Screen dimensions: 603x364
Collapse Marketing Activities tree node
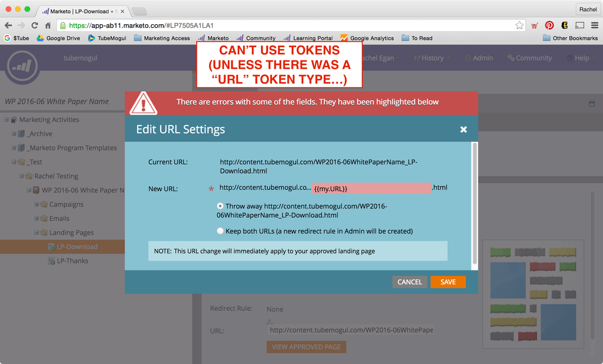[x=7, y=120]
